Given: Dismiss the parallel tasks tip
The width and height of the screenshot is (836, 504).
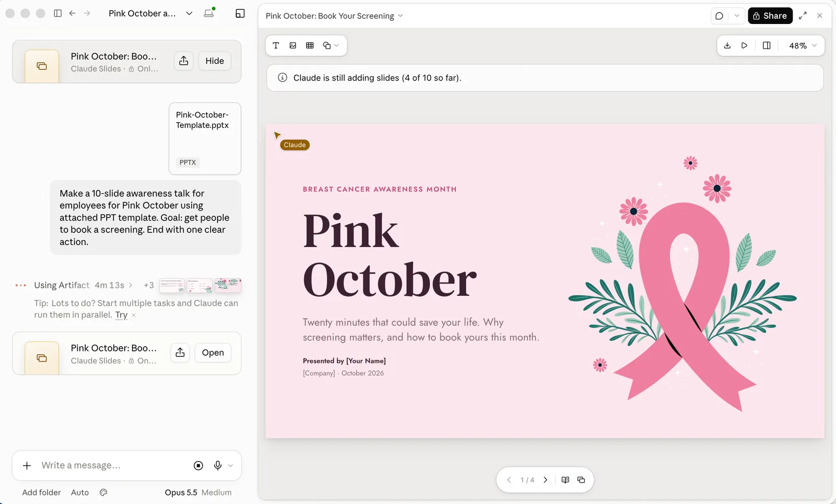Looking at the screenshot, I should (134, 315).
